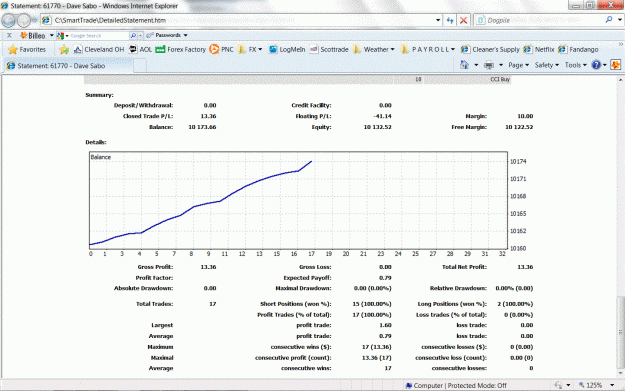Click the Balance value 10 173.66
625x391 pixels.
click(202, 127)
